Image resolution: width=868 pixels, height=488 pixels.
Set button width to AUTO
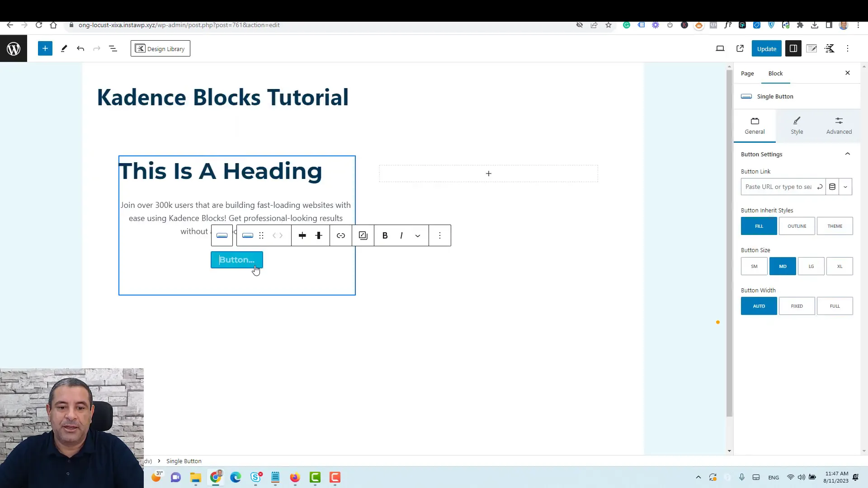click(x=759, y=306)
